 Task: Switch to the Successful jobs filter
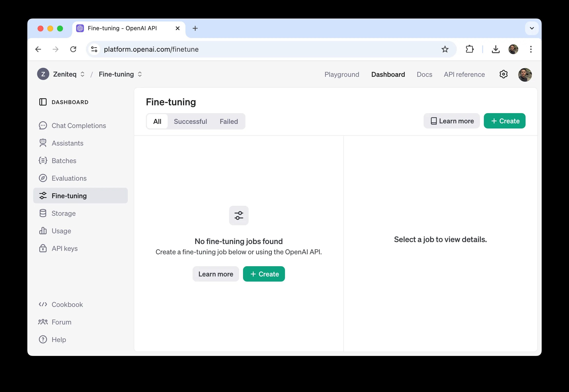click(190, 121)
